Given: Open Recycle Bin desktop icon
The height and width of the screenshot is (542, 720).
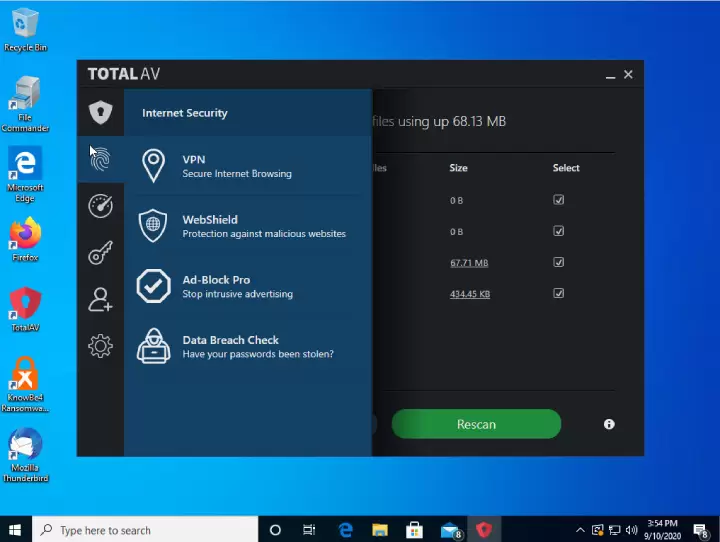Looking at the screenshot, I should tap(25, 30).
